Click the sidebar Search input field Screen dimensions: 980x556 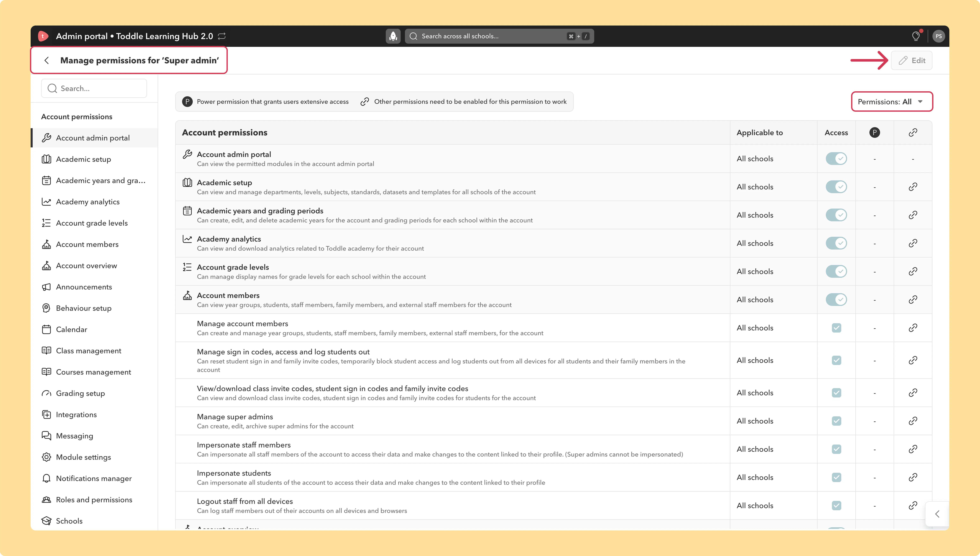point(94,89)
